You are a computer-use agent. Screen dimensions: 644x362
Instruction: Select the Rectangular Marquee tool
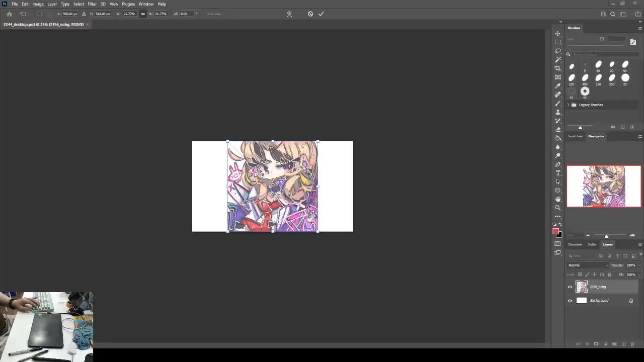click(557, 42)
